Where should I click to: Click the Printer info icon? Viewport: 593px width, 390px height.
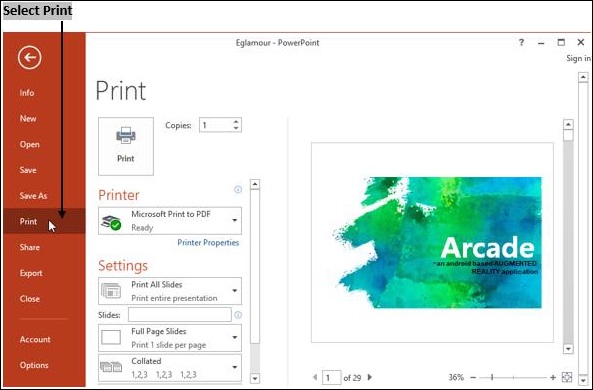(238, 189)
